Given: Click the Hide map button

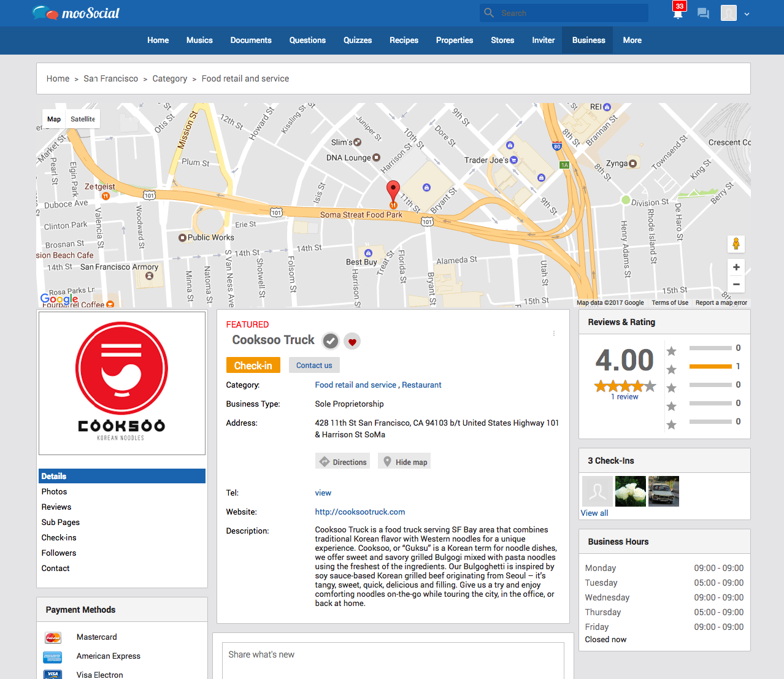Looking at the screenshot, I should tap(404, 461).
